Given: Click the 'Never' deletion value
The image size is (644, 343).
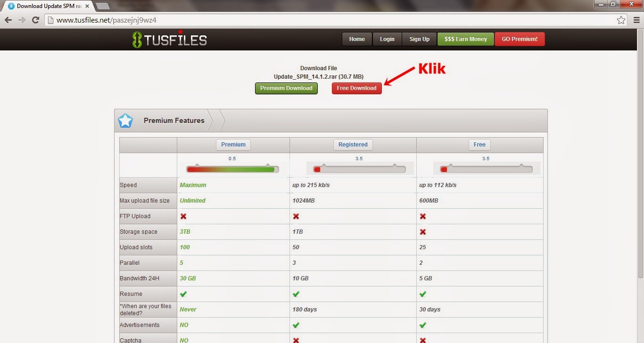Looking at the screenshot, I should 188,310.
